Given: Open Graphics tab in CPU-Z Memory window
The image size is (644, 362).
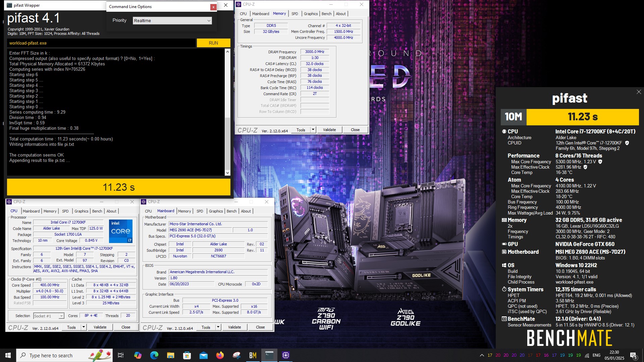Looking at the screenshot, I should 311,14.
